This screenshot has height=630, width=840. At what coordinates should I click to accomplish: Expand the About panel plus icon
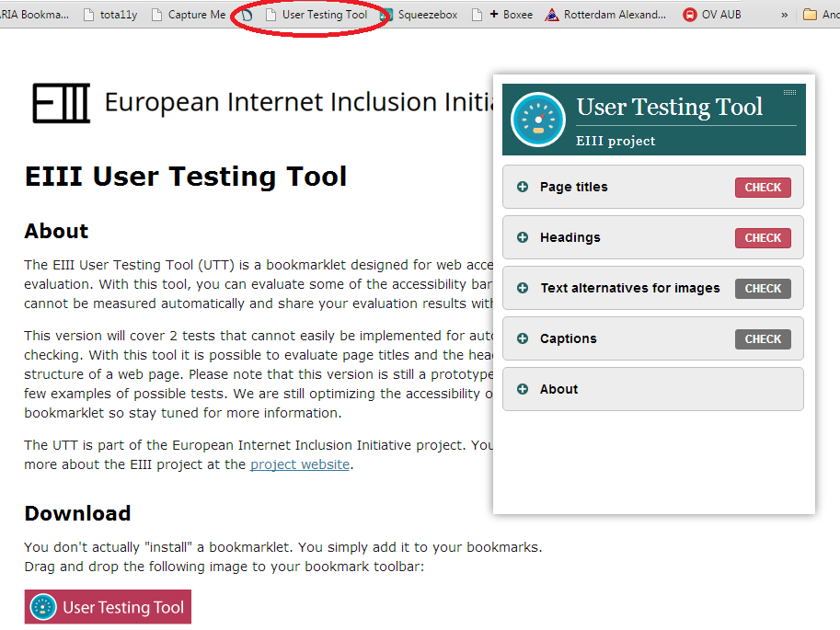pos(523,389)
